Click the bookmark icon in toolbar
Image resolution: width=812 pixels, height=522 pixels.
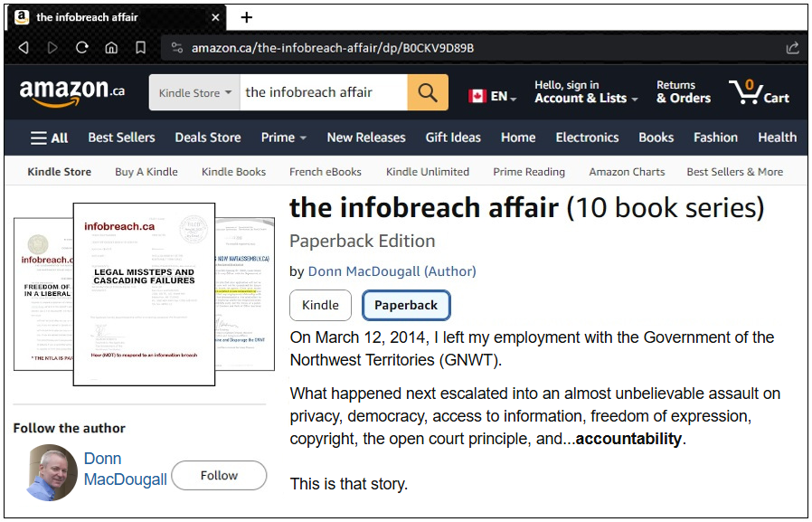(140, 48)
